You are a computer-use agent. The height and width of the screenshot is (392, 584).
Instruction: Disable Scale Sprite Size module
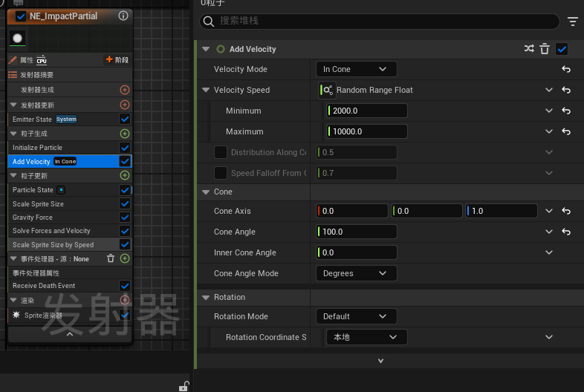tap(125, 203)
